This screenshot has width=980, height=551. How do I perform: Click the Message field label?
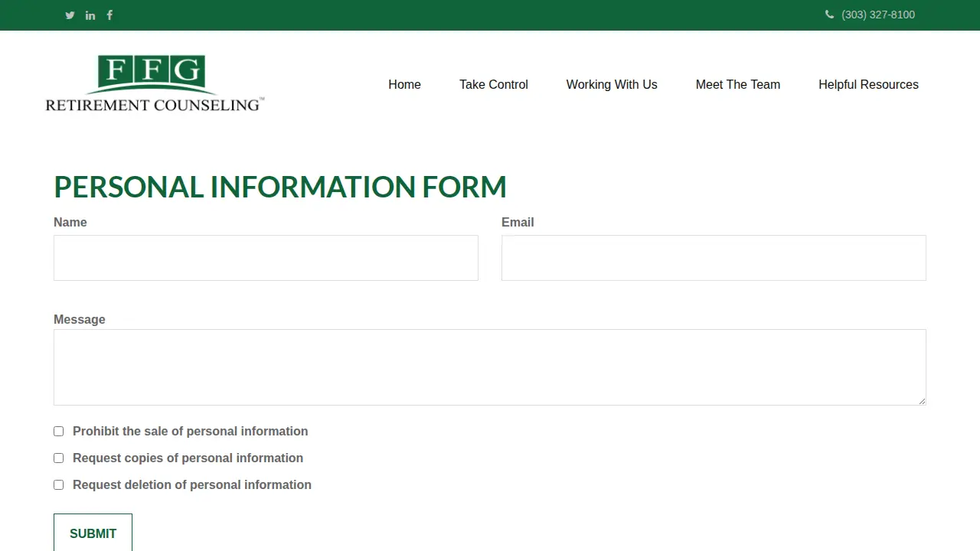[x=80, y=319]
